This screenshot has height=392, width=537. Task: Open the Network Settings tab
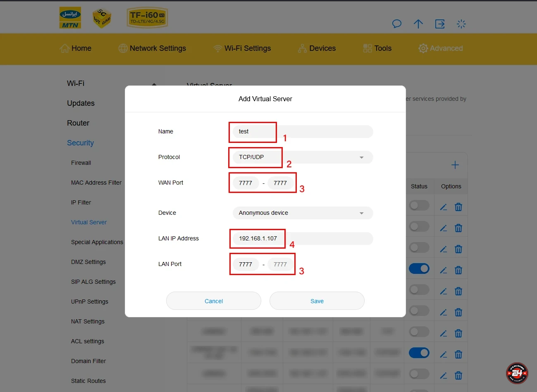click(x=152, y=48)
